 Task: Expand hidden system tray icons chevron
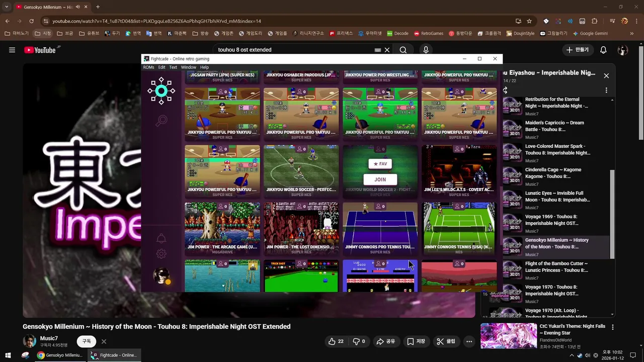point(572,355)
